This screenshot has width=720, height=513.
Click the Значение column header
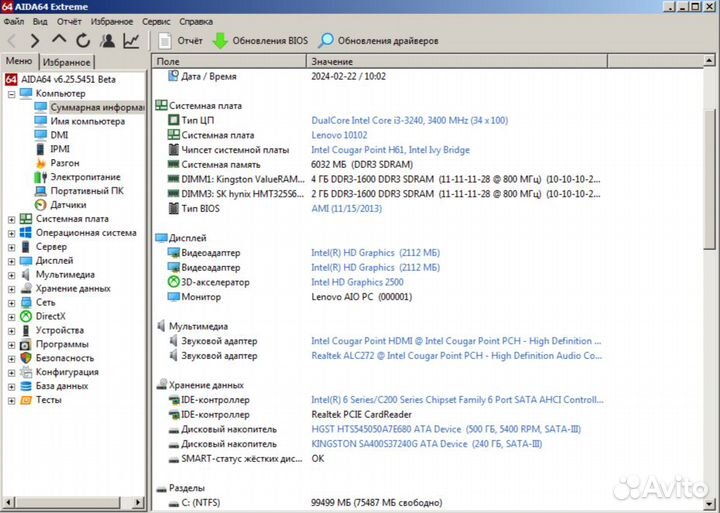(x=457, y=61)
